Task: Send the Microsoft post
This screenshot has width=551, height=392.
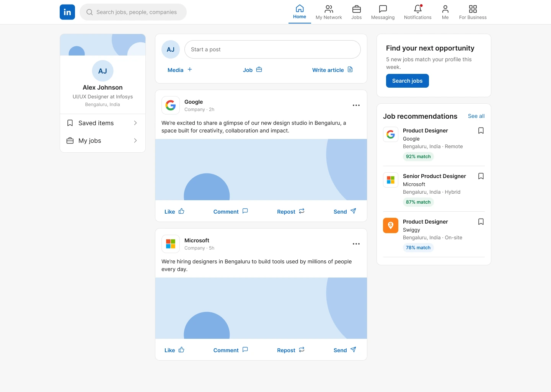Action: [x=345, y=350]
